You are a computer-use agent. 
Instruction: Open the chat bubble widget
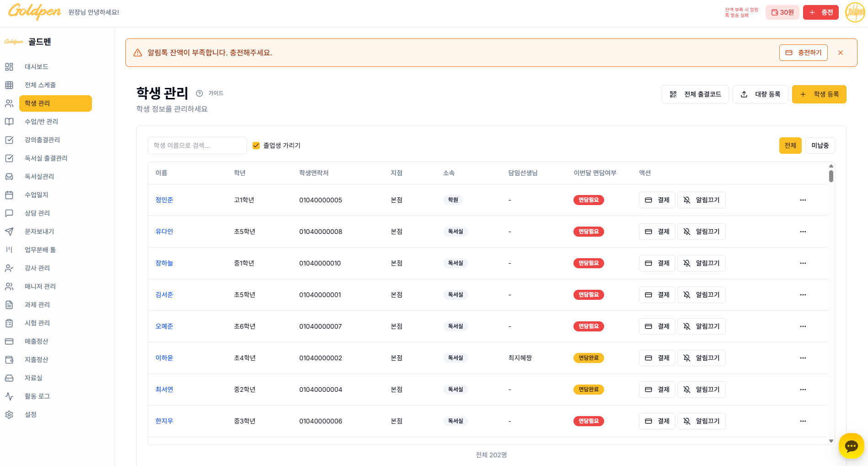click(x=851, y=446)
